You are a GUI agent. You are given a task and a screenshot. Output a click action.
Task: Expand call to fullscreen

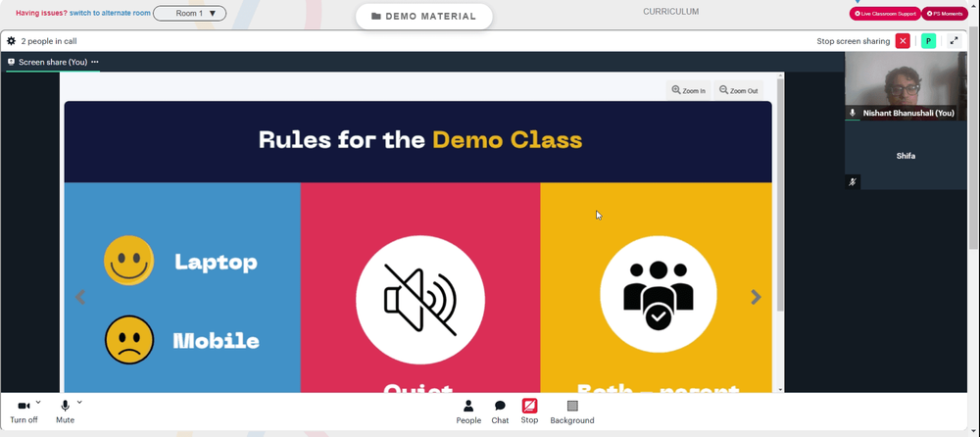coord(954,41)
